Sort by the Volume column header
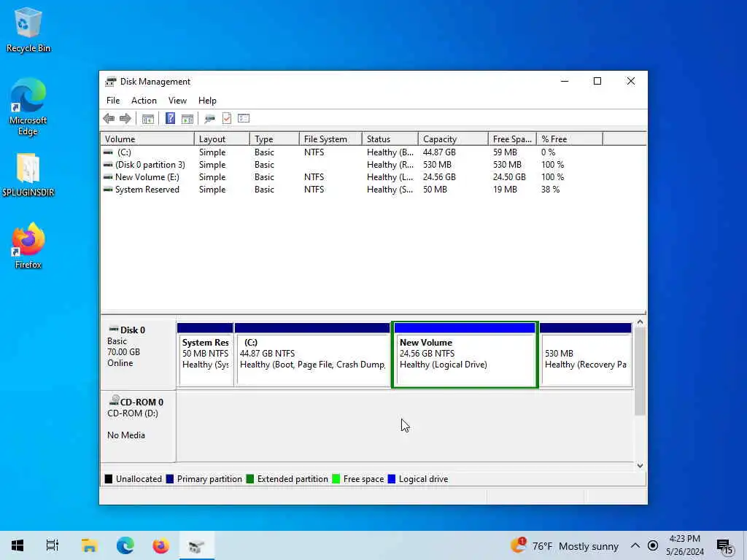The width and height of the screenshot is (747, 560). pos(147,139)
